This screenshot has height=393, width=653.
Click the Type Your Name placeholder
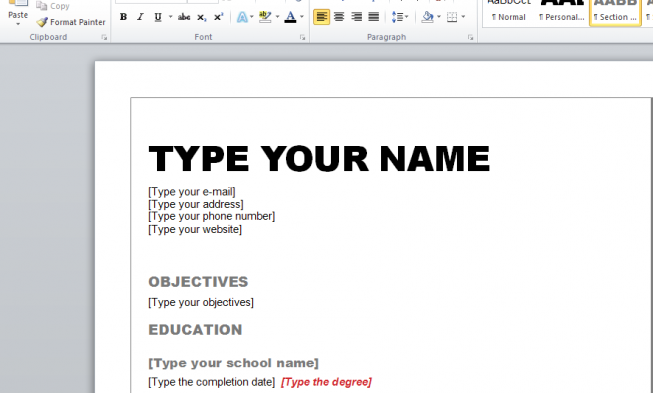coord(319,159)
